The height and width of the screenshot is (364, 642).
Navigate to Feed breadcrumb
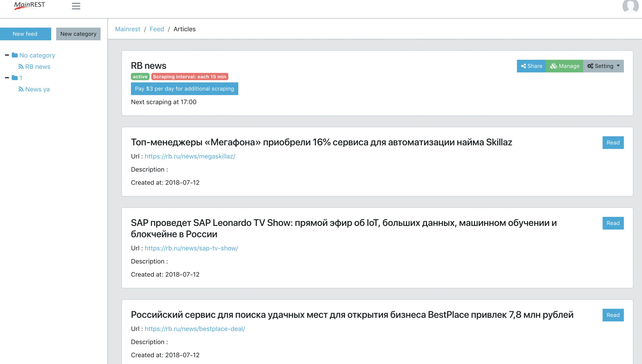[157, 29]
